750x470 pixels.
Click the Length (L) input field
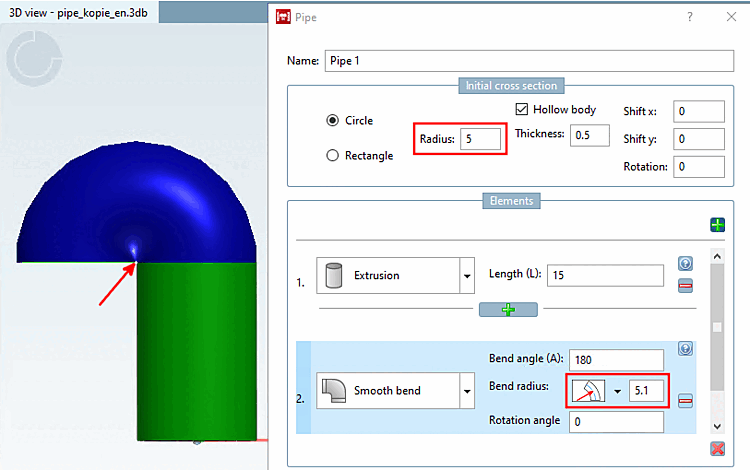point(605,275)
